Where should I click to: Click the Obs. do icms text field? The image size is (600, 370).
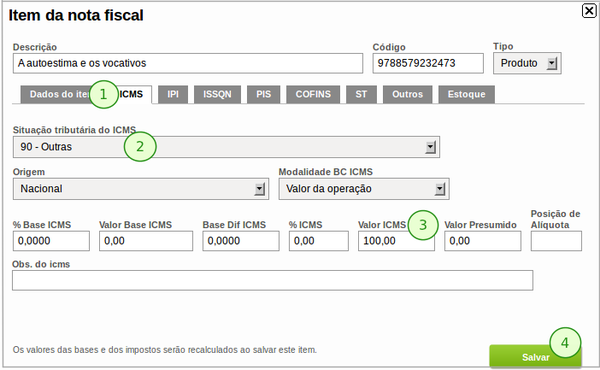coord(272,280)
